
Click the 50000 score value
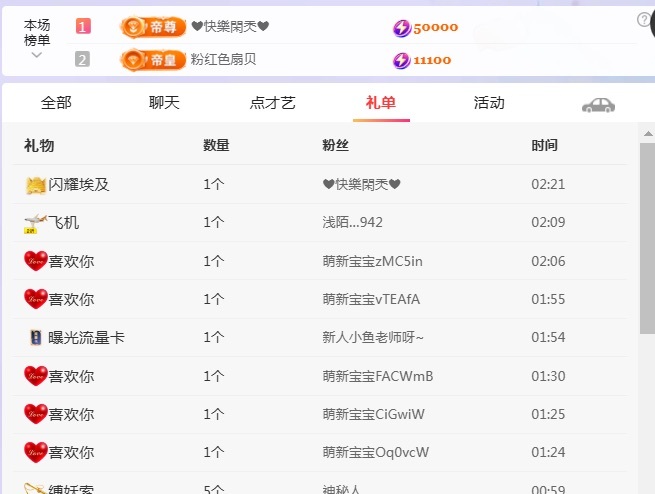(436, 28)
